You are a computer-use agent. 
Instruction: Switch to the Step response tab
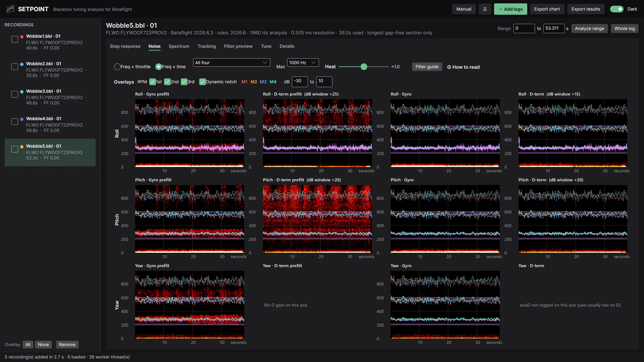[125, 46]
